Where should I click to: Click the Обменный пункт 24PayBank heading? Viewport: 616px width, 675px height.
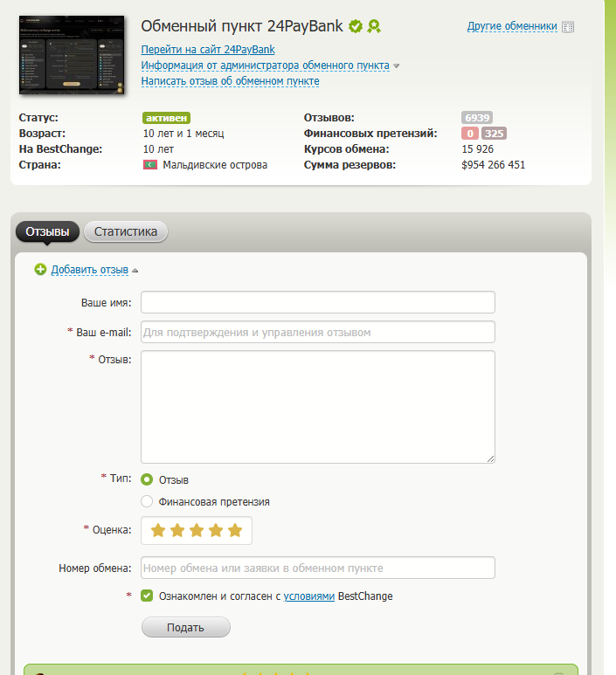click(242, 26)
